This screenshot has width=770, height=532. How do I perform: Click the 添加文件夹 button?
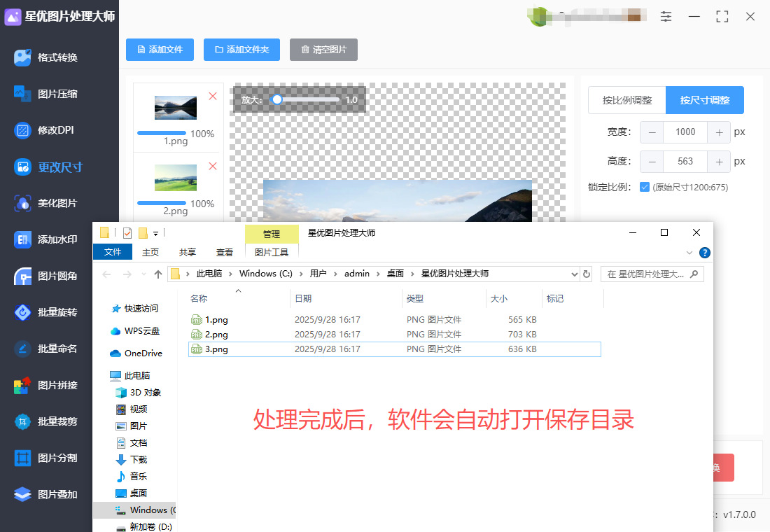pyautogui.click(x=241, y=50)
